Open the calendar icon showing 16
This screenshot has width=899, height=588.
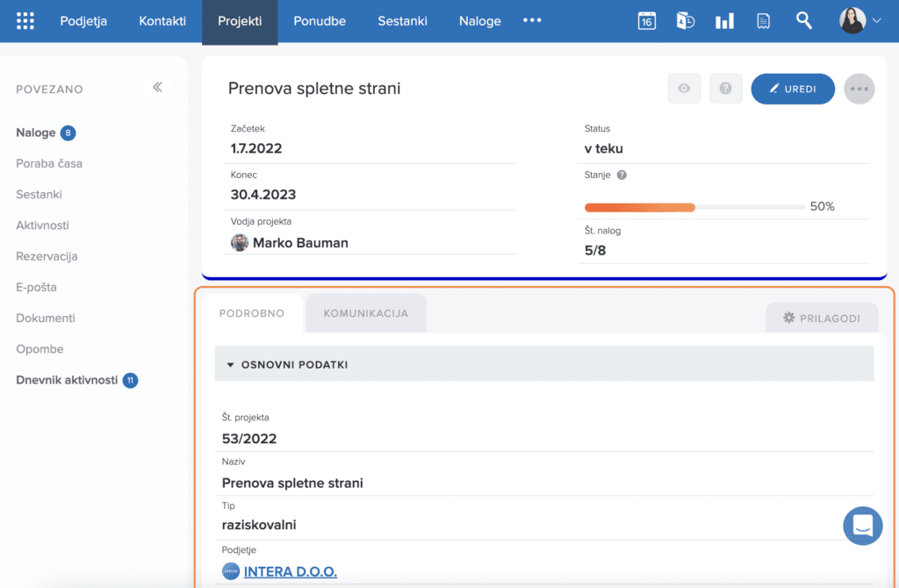(647, 21)
